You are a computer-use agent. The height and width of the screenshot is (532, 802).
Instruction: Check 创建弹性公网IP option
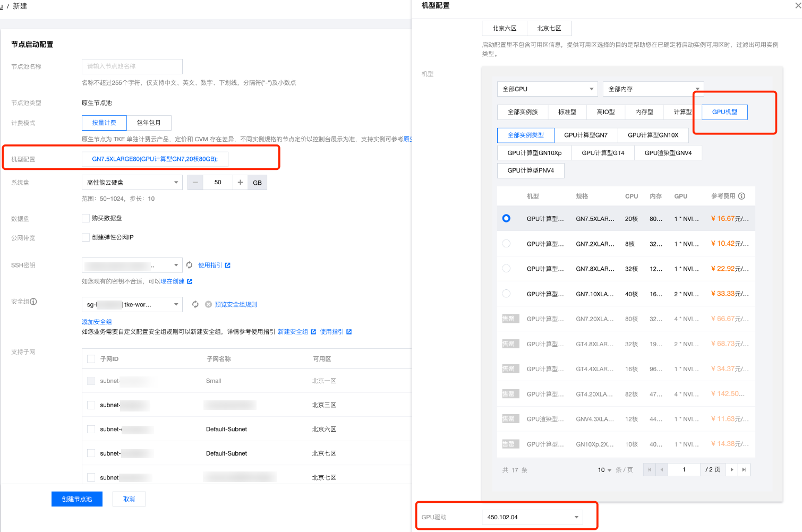tap(86, 237)
